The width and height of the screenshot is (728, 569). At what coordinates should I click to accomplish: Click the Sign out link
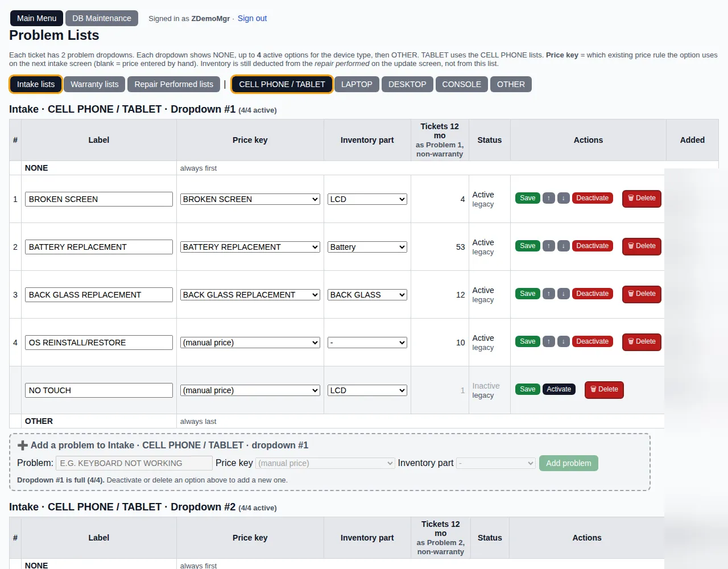click(252, 18)
